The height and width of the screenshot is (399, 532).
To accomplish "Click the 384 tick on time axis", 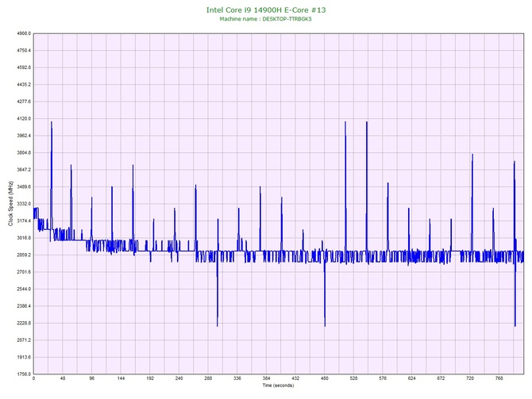I will [267, 378].
